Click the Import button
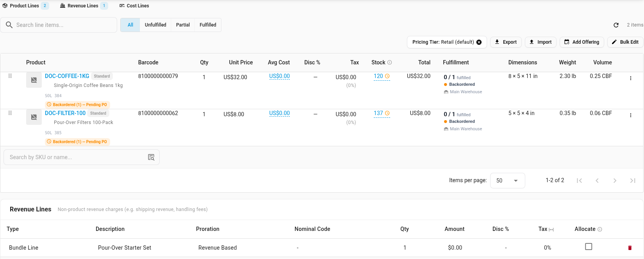 (x=541, y=42)
